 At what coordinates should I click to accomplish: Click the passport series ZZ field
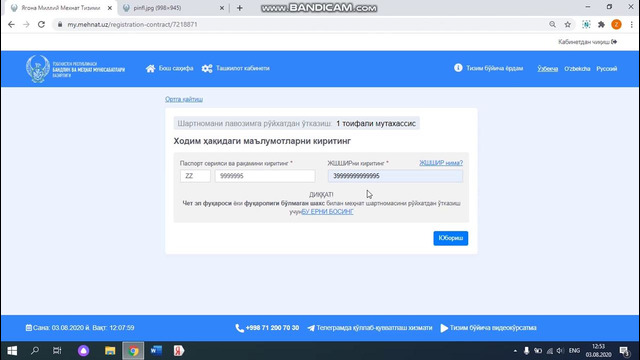click(195, 176)
